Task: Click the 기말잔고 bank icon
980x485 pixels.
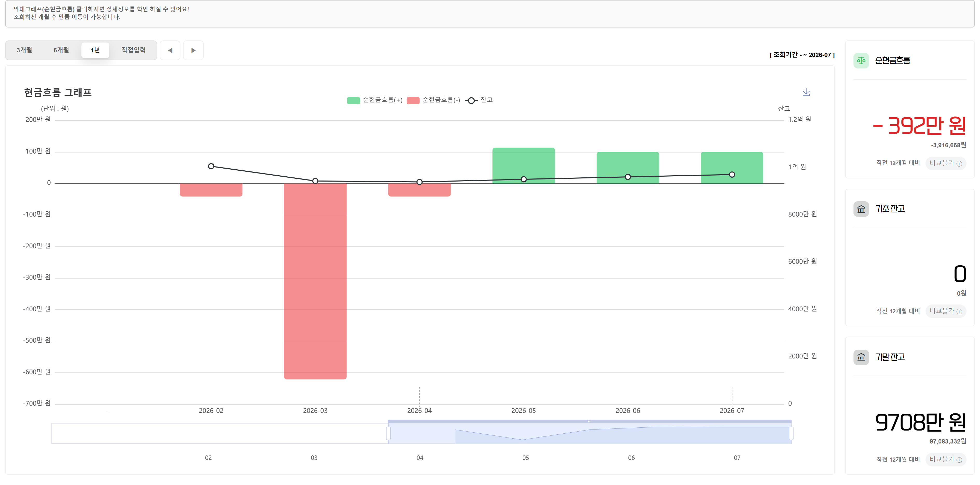Action: coord(861,357)
